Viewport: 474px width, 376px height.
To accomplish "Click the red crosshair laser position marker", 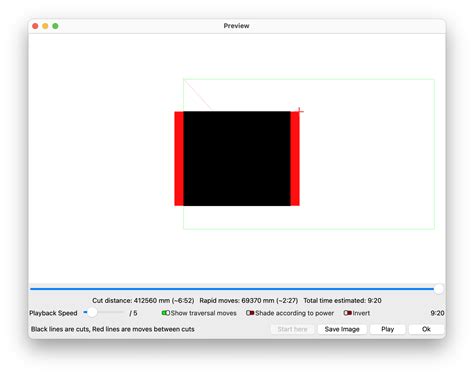I will click(x=300, y=110).
